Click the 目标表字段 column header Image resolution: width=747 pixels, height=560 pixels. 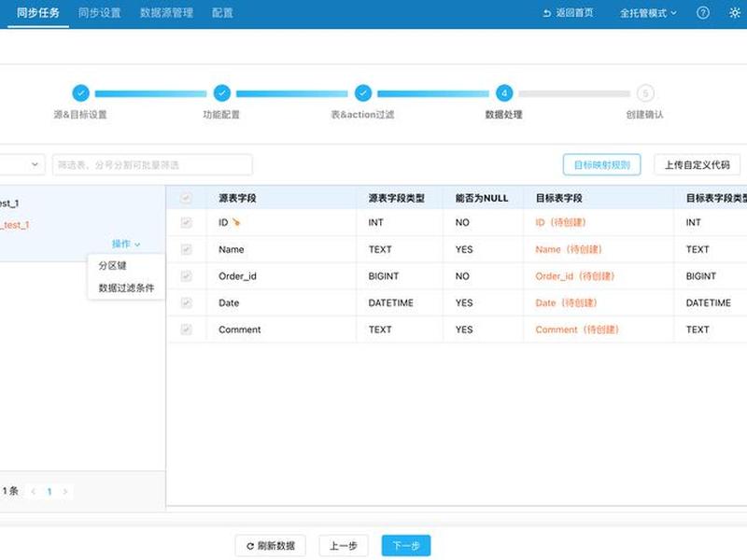click(x=558, y=198)
